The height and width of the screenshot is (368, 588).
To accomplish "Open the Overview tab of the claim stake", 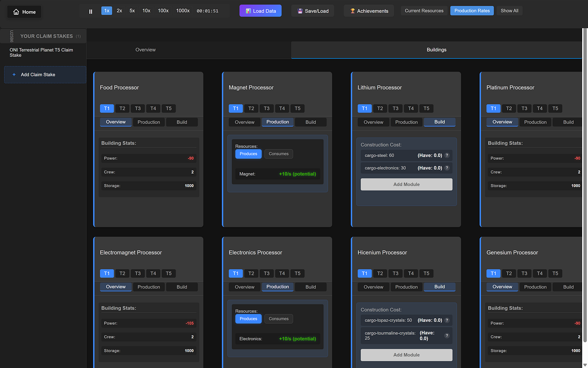I will (145, 49).
